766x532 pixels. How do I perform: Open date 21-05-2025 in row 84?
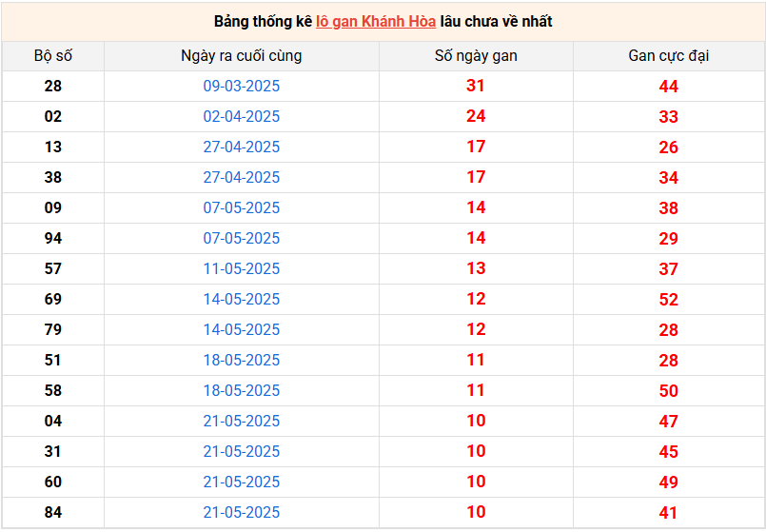pos(242,513)
